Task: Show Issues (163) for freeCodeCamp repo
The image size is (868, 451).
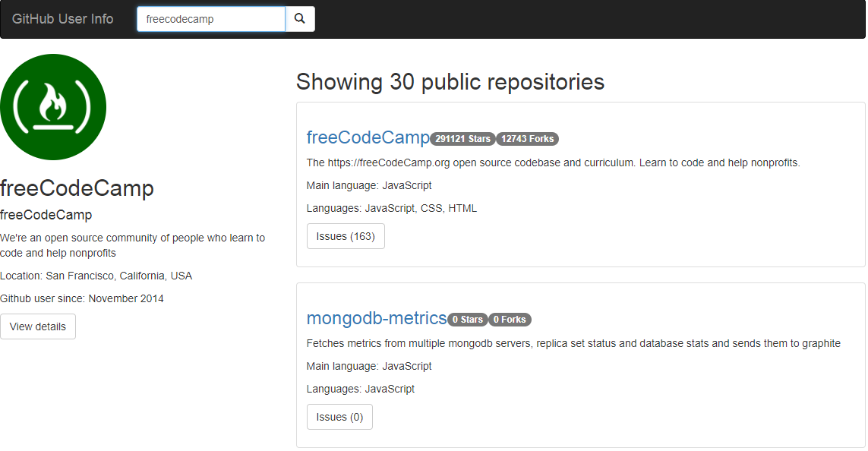Action: tap(346, 236)
